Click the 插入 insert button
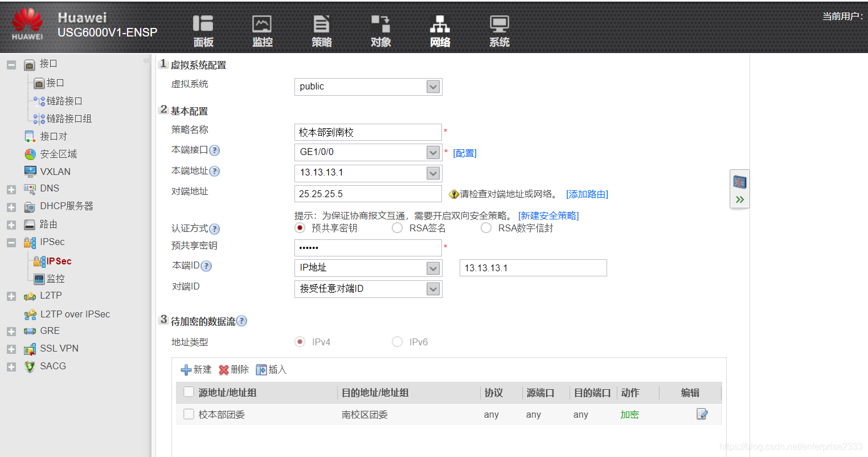Image resolution: width=868 pixels, height=457 pixels. pyautogui.click(x=271, y=370)
